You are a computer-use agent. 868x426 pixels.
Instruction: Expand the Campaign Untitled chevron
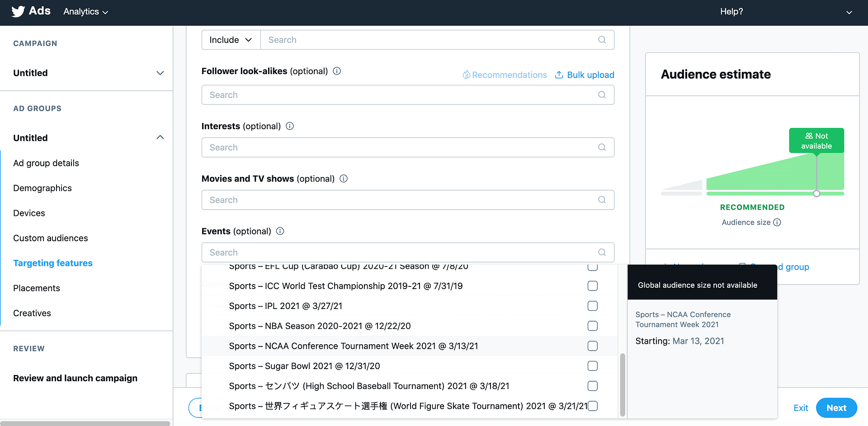[160, 73]
